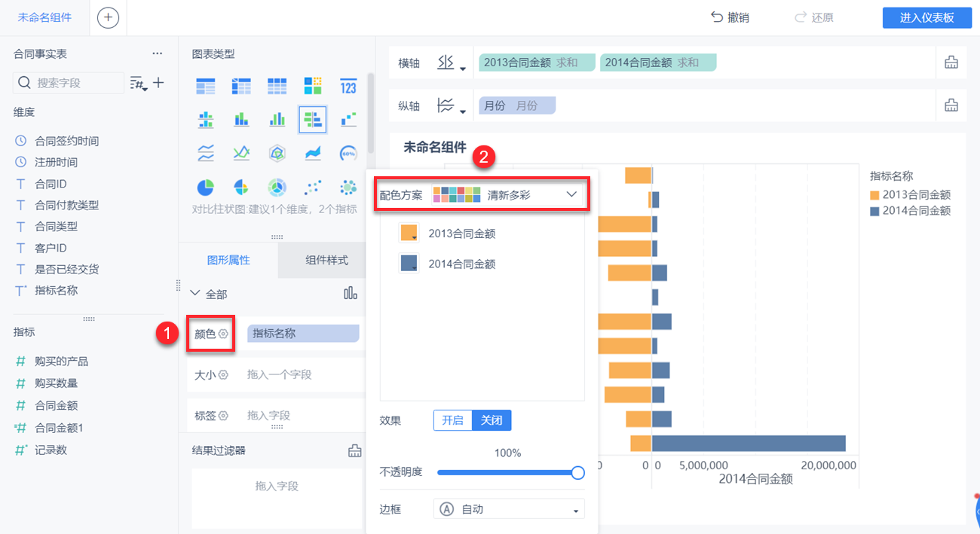Open the 标签 gear settings
The height and width of the screenshot is (534, 980).
point(223,415)
